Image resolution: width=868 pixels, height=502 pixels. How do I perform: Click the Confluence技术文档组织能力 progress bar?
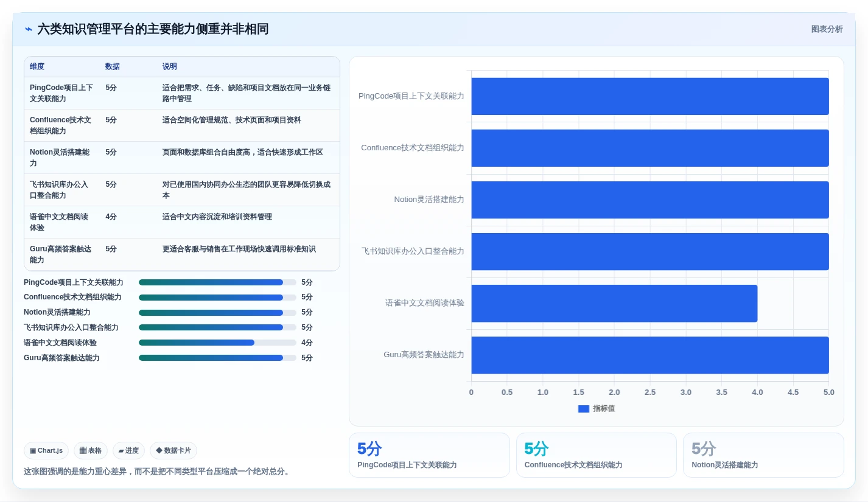[x=217, y=297]
